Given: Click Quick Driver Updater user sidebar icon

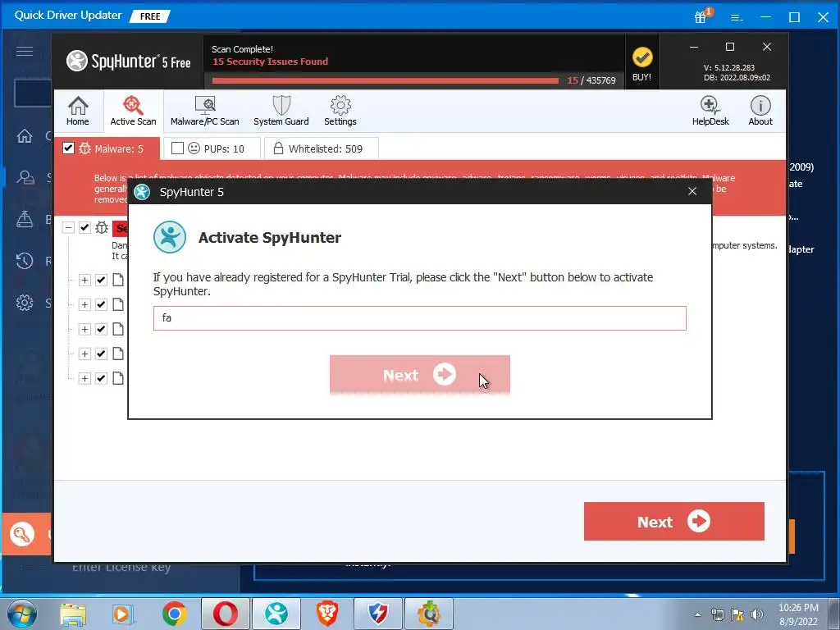Looking at the screenshot, I should tap(25, 177).
